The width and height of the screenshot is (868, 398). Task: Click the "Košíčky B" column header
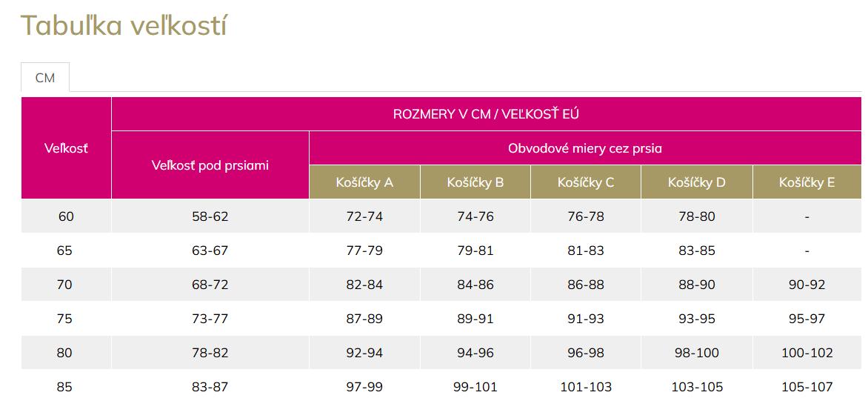pos(475,182)
